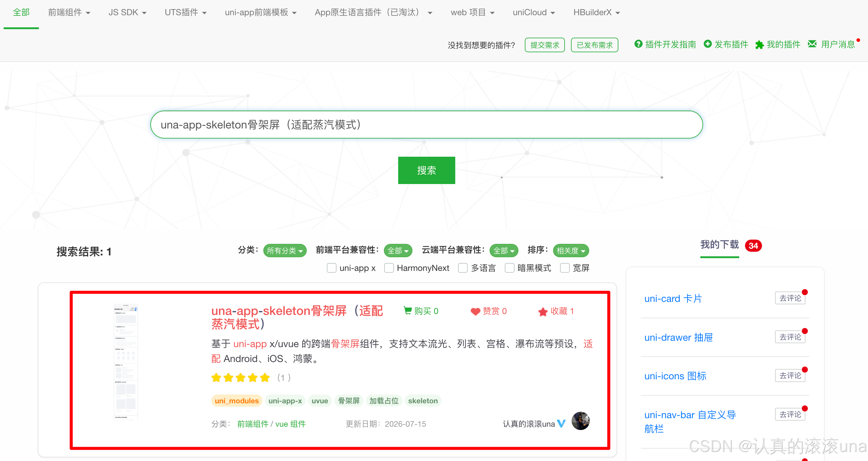868x461 pixels.
Task: Open the una-app-skeleton骨架屏 result title
Action: pos(297,317)
